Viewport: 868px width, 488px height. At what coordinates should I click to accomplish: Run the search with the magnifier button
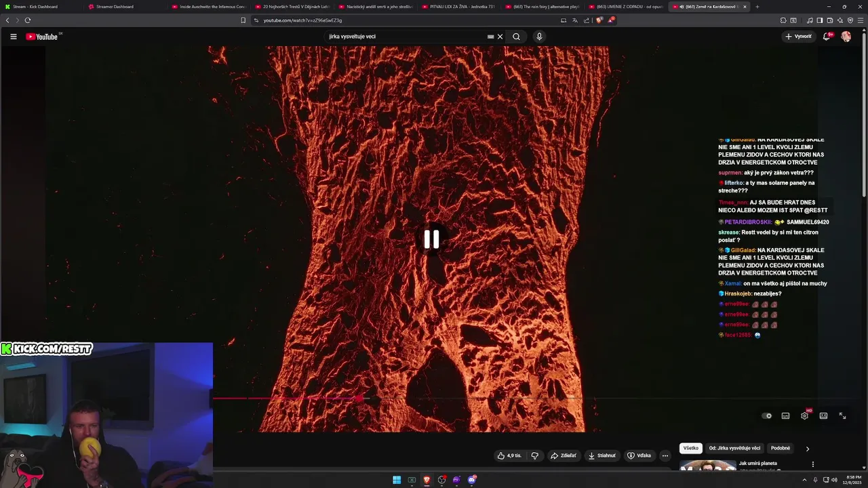coord(516,37)
